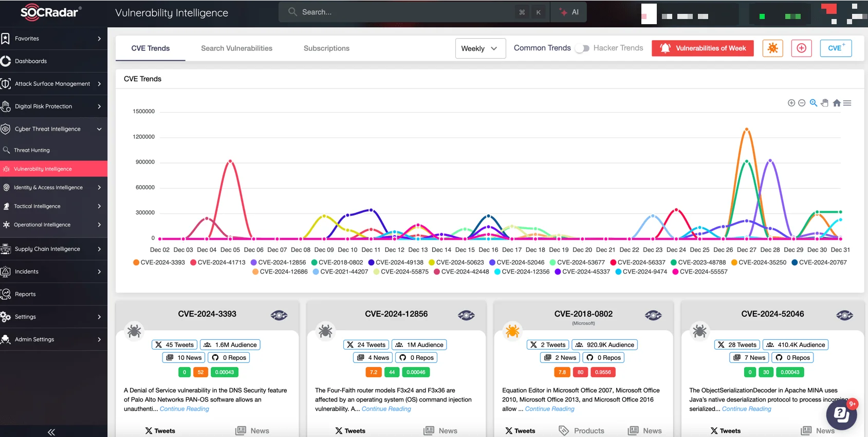Viewport: 868px width, 437px height.
Task: Open Threat Hunting in sidebar
Action: 53,150
